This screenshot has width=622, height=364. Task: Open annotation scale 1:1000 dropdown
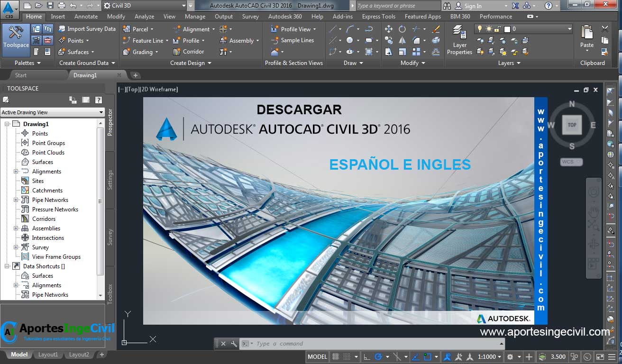490,357
